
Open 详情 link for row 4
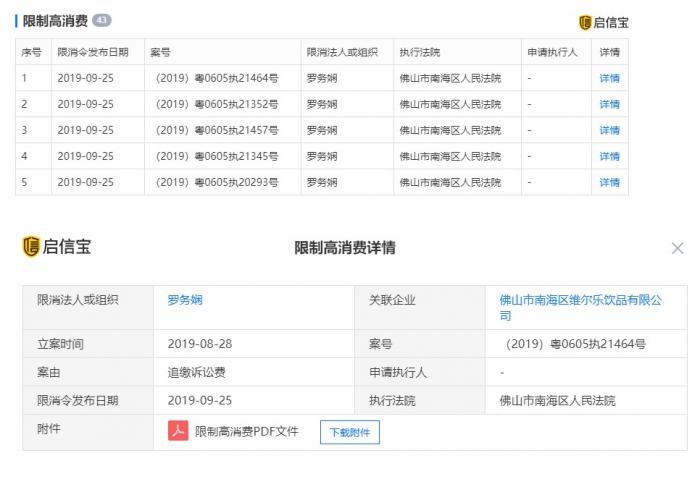(x=609, y=156)
